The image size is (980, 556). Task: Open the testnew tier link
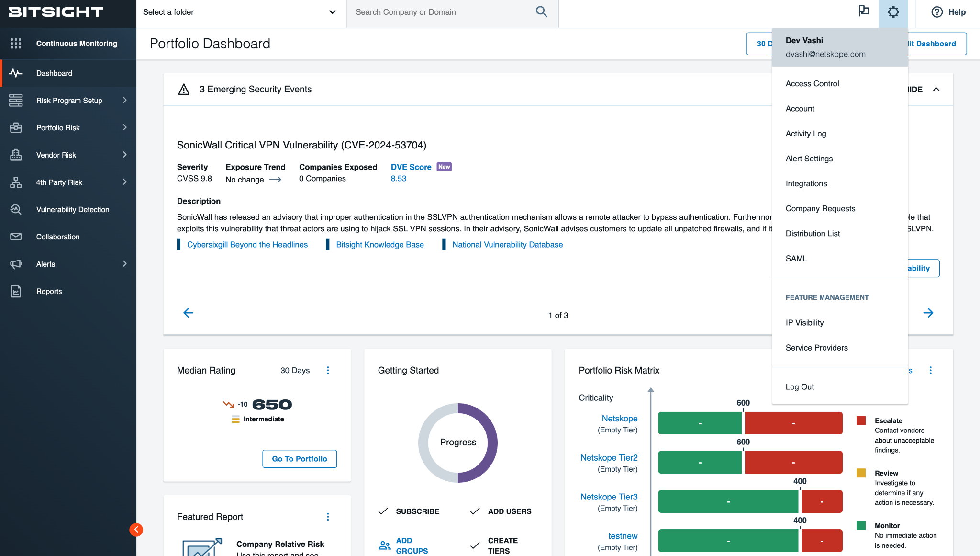(x=623, y=536)
